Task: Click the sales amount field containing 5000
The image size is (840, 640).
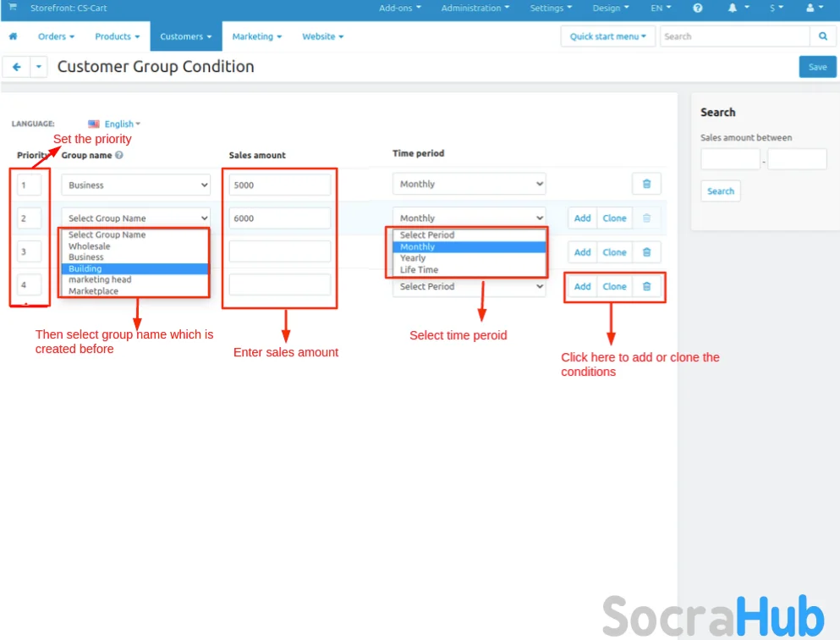Action: pos(279,185)
